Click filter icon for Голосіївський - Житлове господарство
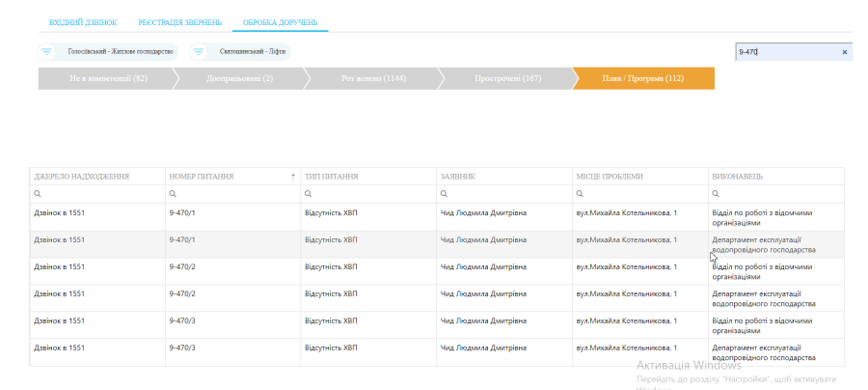Viewport: 868px width, 390px height. pyautogui.click(x=46, y=51)
